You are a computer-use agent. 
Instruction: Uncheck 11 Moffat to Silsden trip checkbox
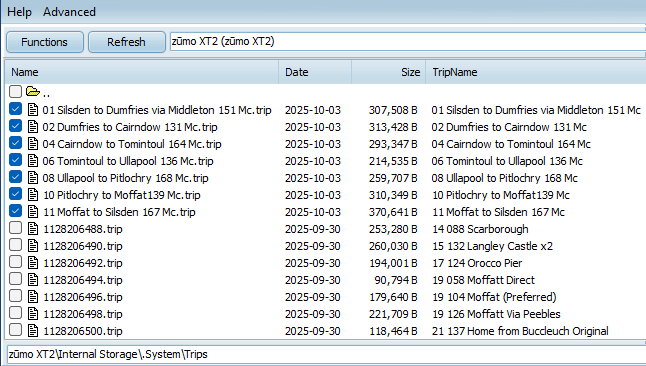[15, 211]
